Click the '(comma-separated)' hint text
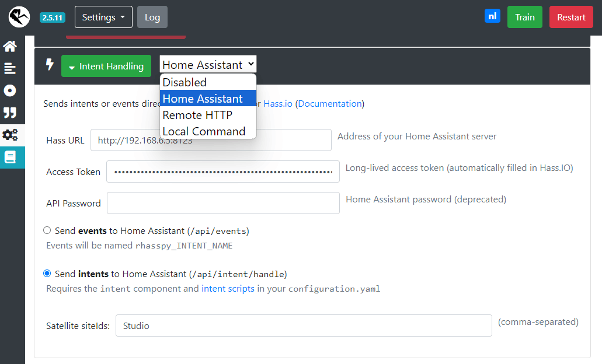Viewport: 602px width, 364px height. [x=538, y=322]
